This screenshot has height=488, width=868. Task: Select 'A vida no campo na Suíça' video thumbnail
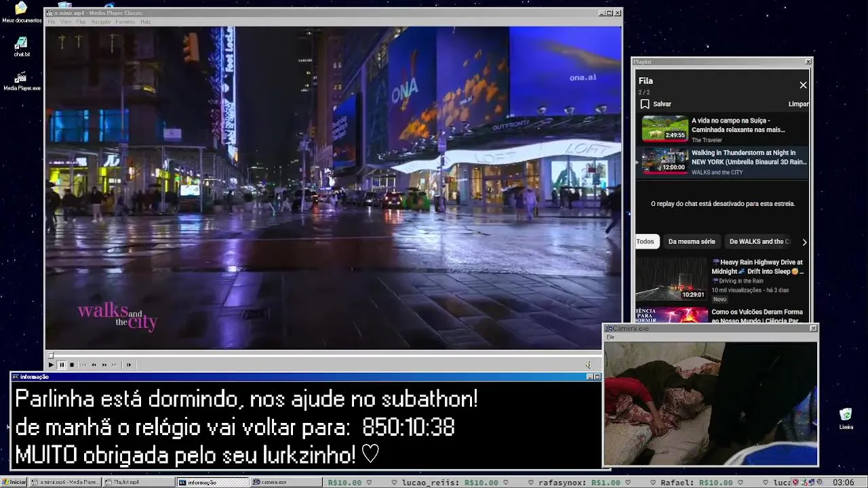tap(665, 129)
